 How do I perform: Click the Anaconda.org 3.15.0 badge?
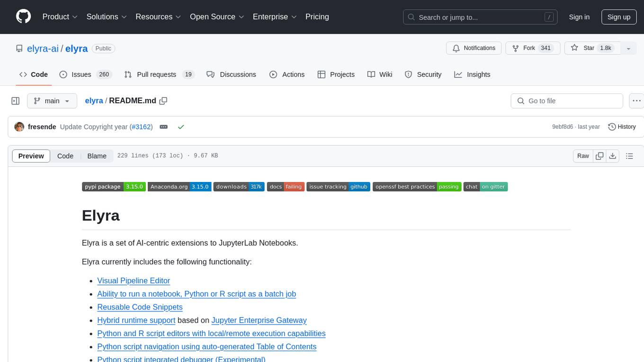click(x=179, y=187)
